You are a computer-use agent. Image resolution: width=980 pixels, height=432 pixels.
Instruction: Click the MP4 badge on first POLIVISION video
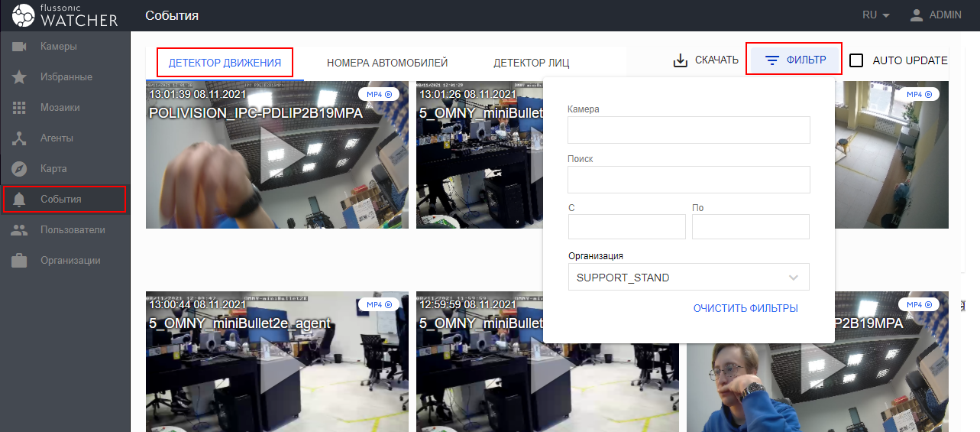(378, 94)
